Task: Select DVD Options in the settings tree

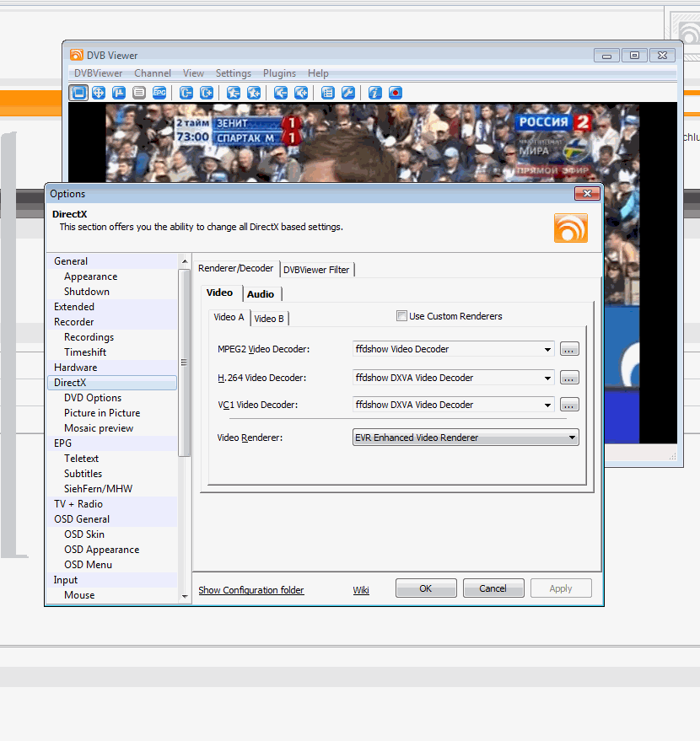Action: pyautogui.click(x=93, y=398)
